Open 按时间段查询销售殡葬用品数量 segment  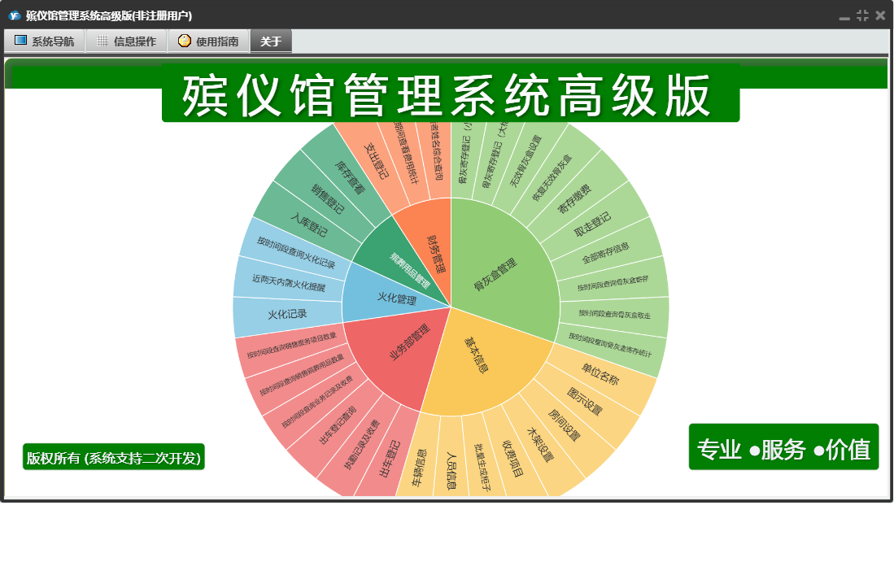(302, 374)
